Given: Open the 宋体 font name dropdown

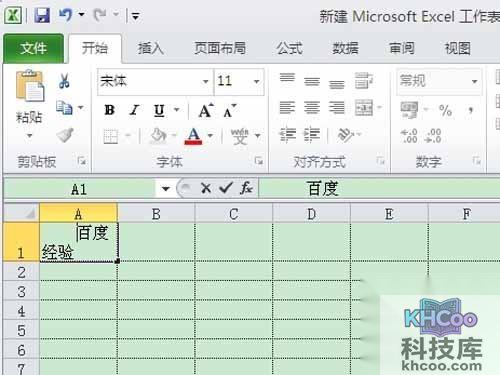Looking at the screenshot, I should pos(206,82).
